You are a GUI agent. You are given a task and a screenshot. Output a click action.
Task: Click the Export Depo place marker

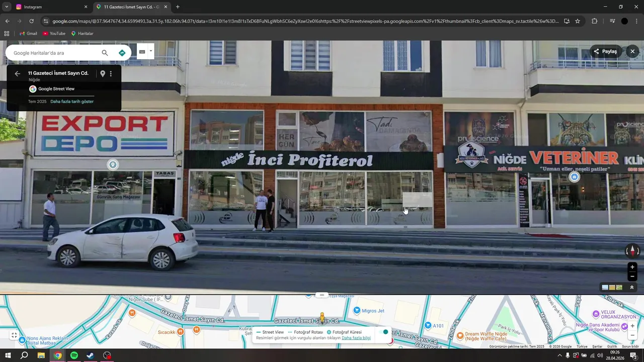(x=113, y=165)
